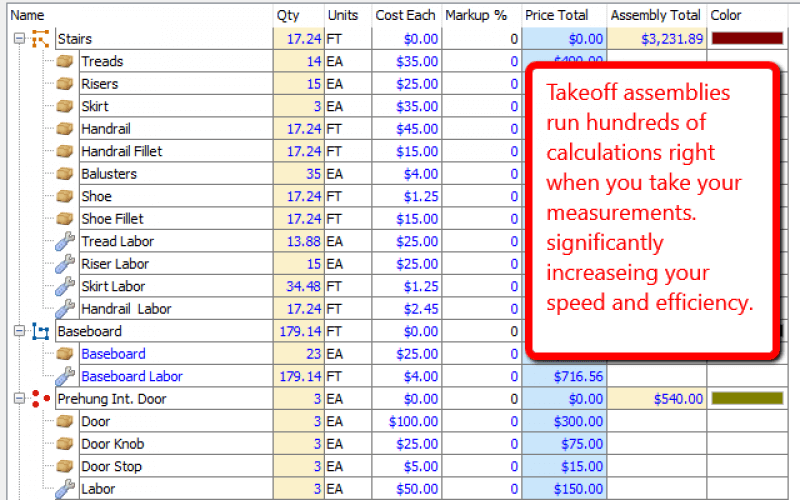This screenshot has width=800, height=500.
Task: Click the Door price total $300.00
Action: (x=564, y=421)
